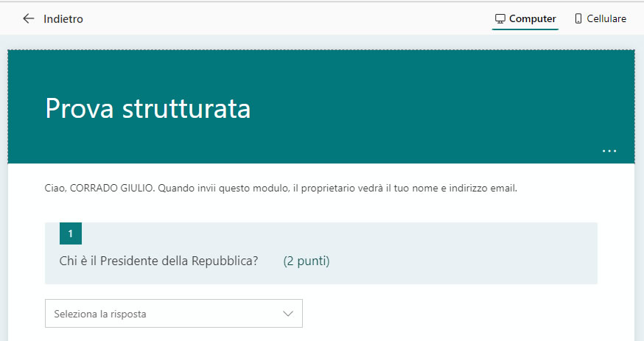The height and width of the screenshot is (341, 644).
Task: Click the Computer monitor icon
Action: pyautogui.click(x=500, y=18)
